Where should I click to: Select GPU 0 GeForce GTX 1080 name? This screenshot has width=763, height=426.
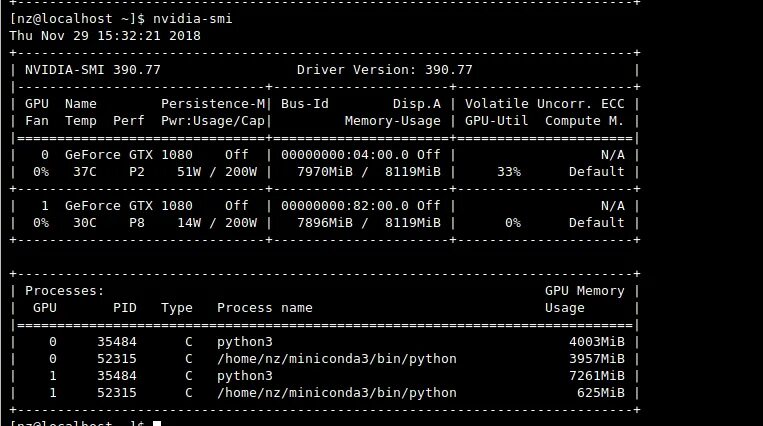coord(128,155)
